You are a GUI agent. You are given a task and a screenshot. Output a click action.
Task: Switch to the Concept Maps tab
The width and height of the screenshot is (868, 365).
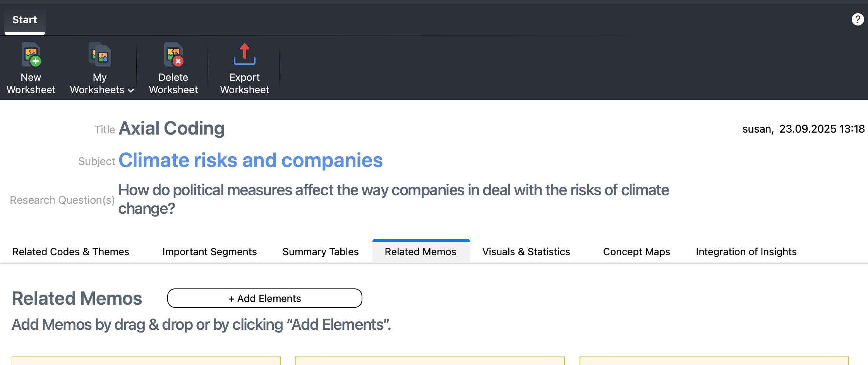click(636, 252)
